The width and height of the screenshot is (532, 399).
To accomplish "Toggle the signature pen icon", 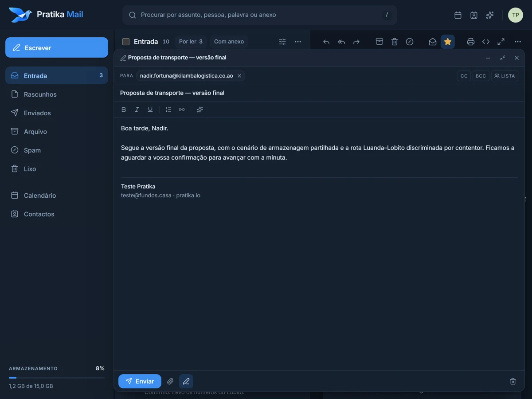I will (186, 381).
